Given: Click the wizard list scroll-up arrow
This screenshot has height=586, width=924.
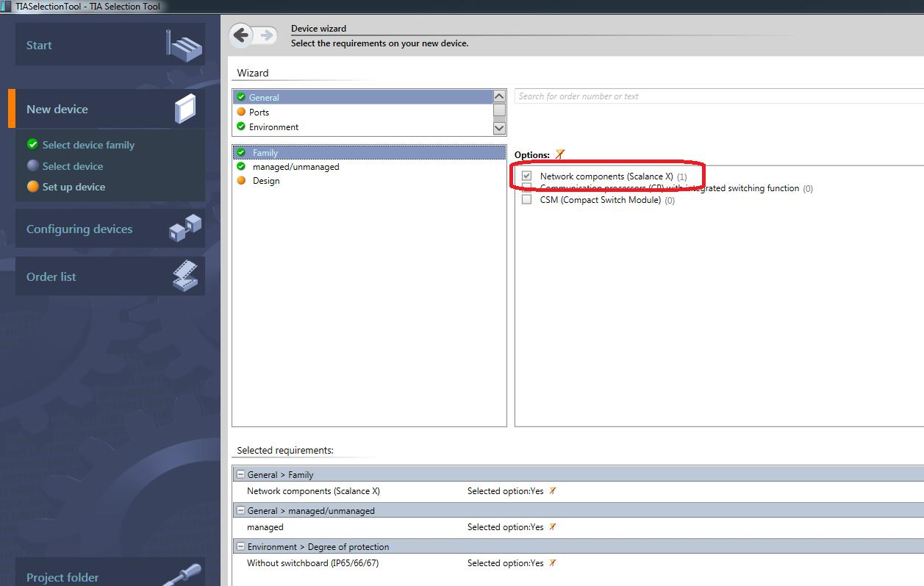Looking at the screenshot, I should (499, 96).
